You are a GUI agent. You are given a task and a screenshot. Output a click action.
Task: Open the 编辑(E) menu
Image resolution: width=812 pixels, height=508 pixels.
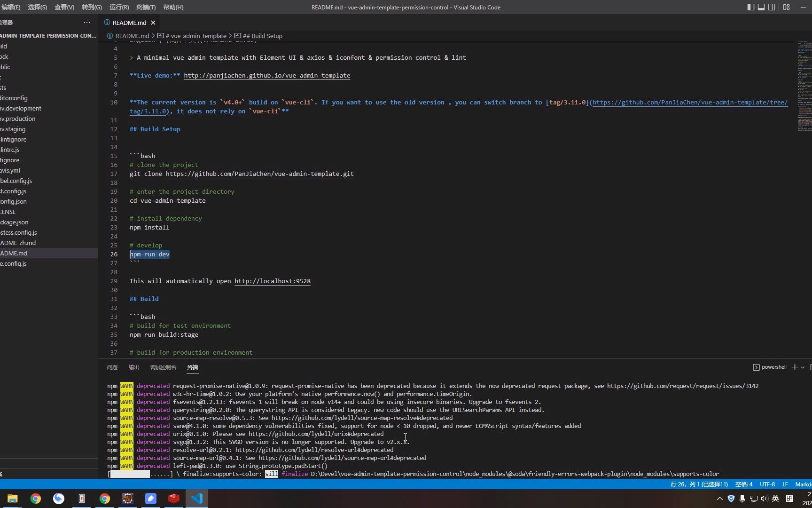10,7
